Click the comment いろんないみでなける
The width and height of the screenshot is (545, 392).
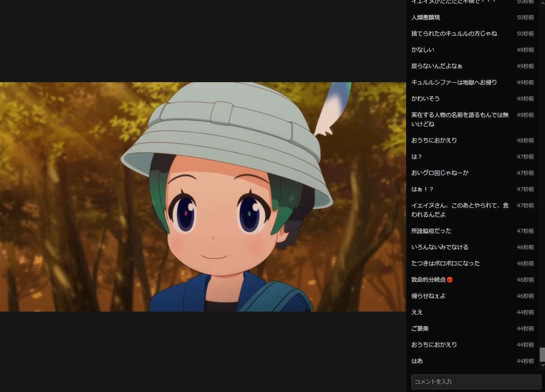tap(440, 247)
